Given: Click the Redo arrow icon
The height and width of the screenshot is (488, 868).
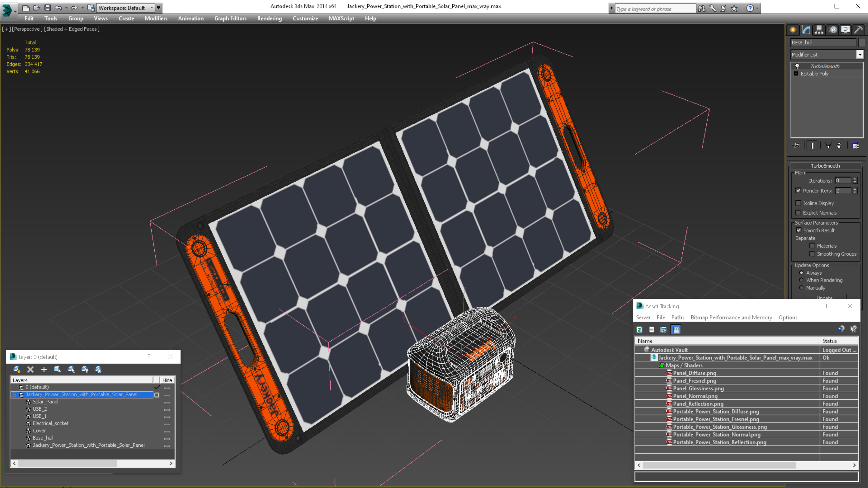Looking at the screenshot, I should click(x=74, y=8).
